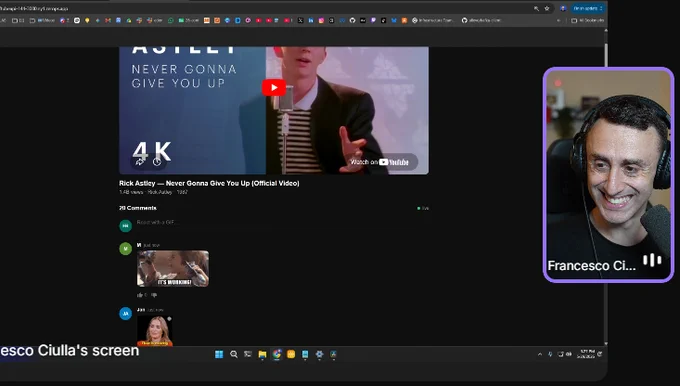Screen dimensions: 680x386
Task: Open the LinkedIn bookmark
Action: click(311, 20)
